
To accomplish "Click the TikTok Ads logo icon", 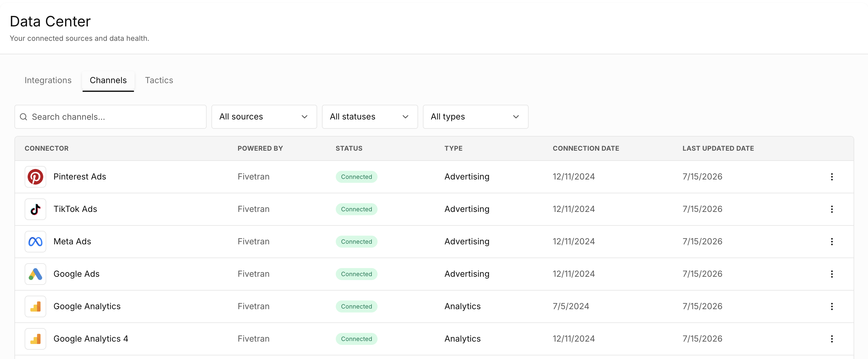I will pos(35,209).
